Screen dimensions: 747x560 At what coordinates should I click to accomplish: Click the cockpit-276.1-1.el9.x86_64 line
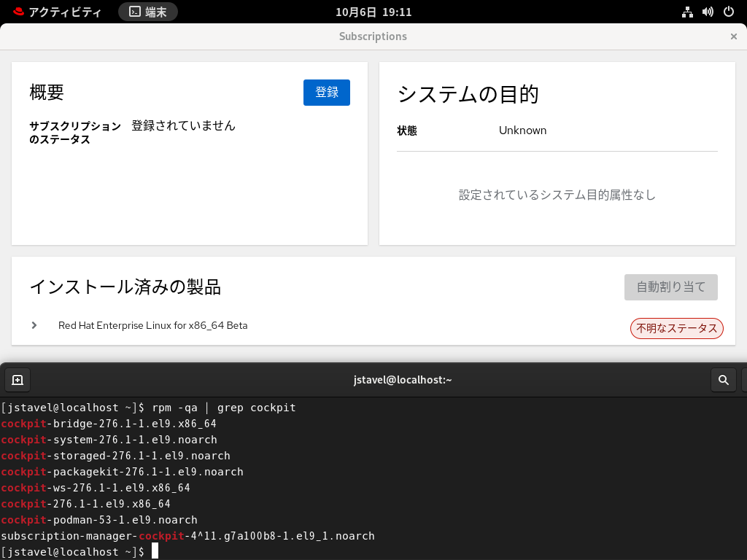(86, 504)
